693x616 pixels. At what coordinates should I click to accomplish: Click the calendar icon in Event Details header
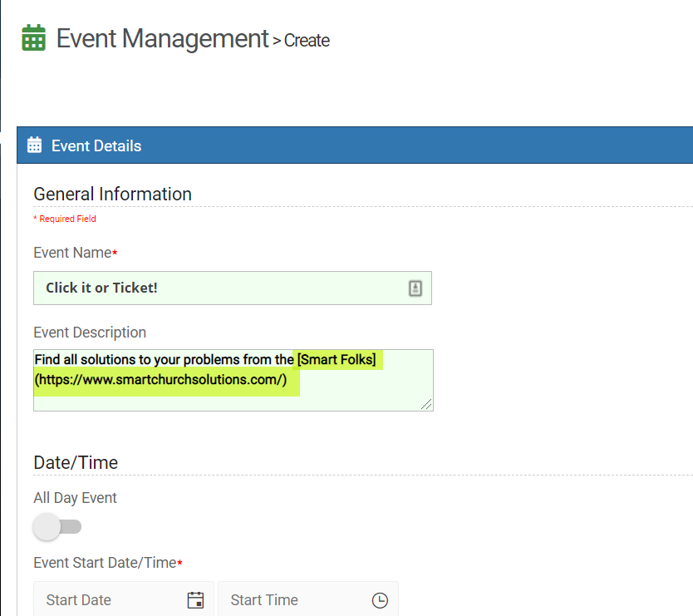pos(34,145)
